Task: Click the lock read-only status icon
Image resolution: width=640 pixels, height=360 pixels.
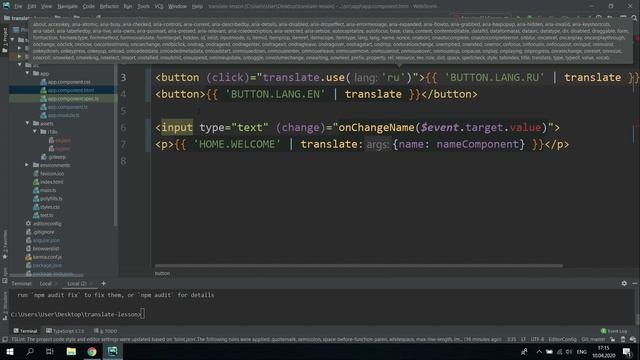Action: coord(613,339)
